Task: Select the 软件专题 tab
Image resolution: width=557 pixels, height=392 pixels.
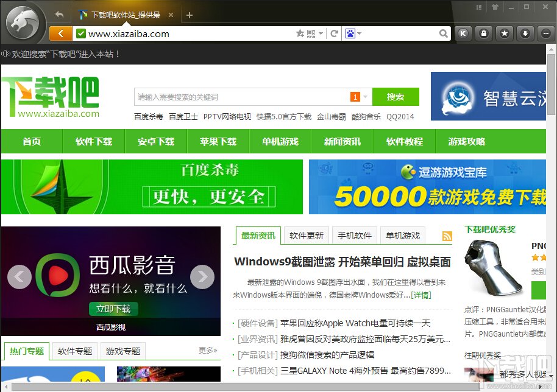Action: pyautogui.click(x=75, y=351)
